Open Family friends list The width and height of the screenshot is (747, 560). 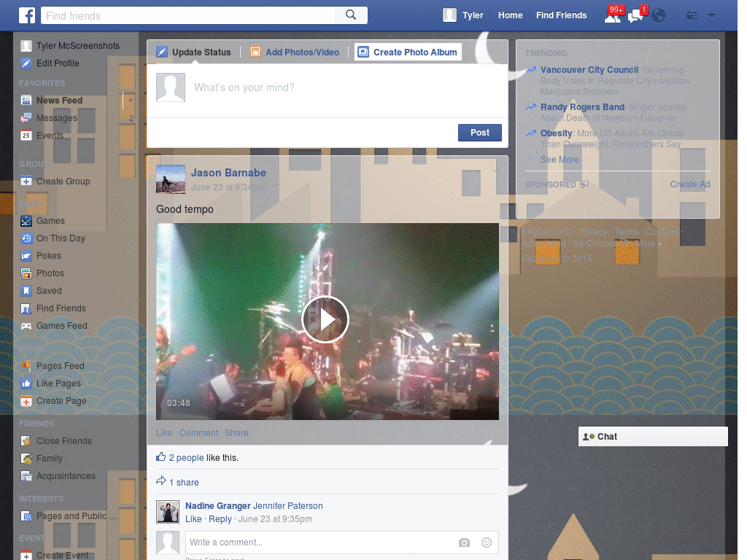[42, 459]
